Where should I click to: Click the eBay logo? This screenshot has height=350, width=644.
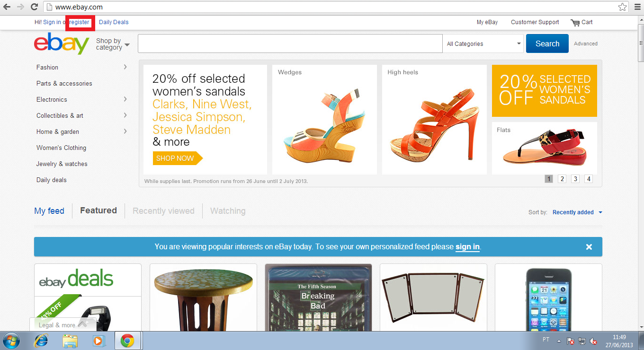(x=62, y=44)
